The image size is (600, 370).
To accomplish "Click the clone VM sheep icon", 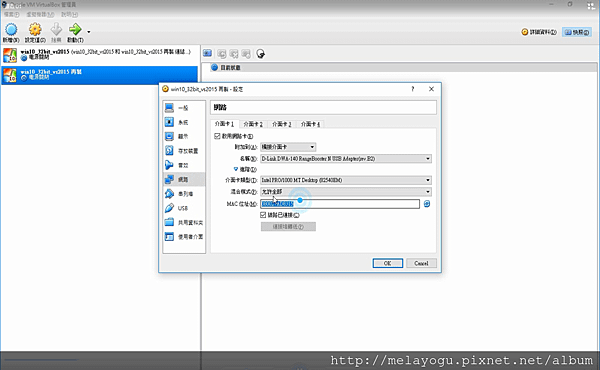I will point(261,54).
